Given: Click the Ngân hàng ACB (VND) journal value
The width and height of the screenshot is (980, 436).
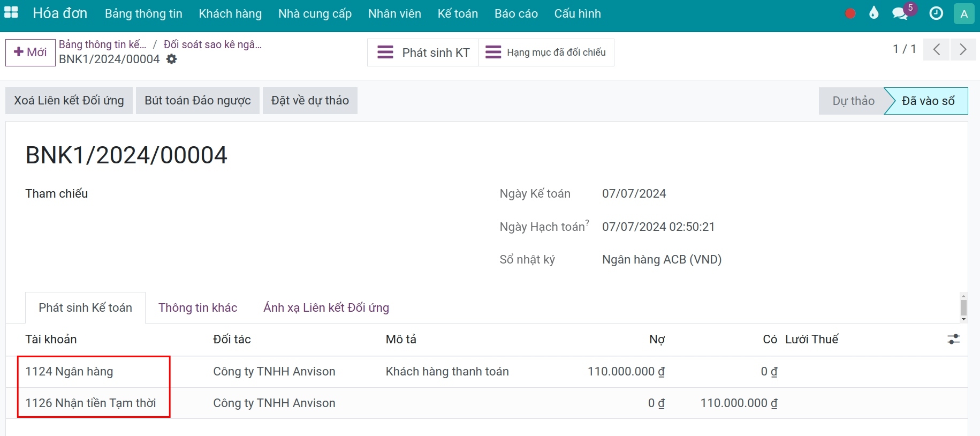Looking at the screenshot, I should pyautogui.click(x=662, y=260).
